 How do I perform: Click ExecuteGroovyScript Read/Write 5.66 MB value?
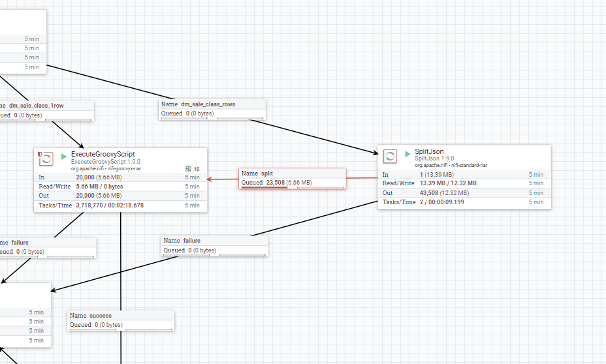pyautogui.click(x=99, y=187)
